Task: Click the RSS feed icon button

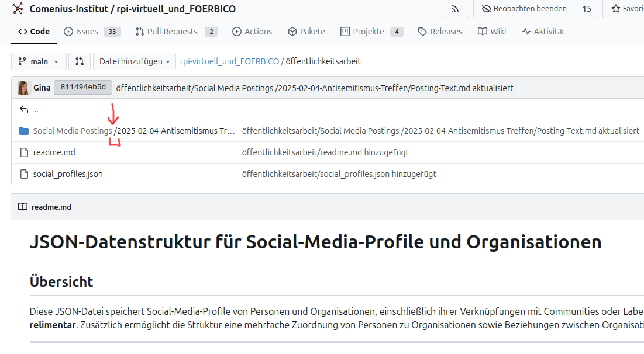Action: pyautogui.click(x=455, y=9)
